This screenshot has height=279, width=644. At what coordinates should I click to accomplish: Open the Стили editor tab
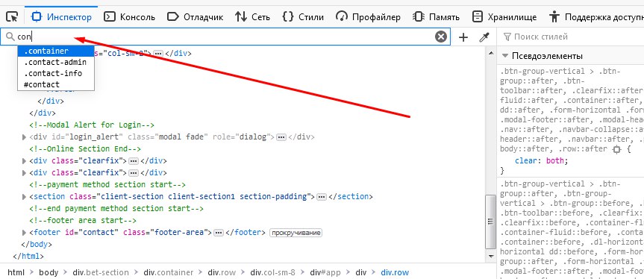(303, 17)
